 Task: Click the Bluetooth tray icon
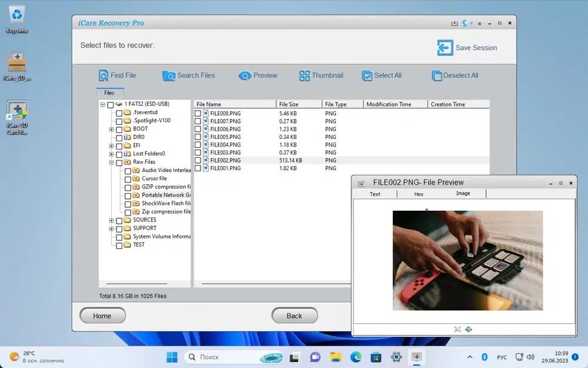coord(485,357)
